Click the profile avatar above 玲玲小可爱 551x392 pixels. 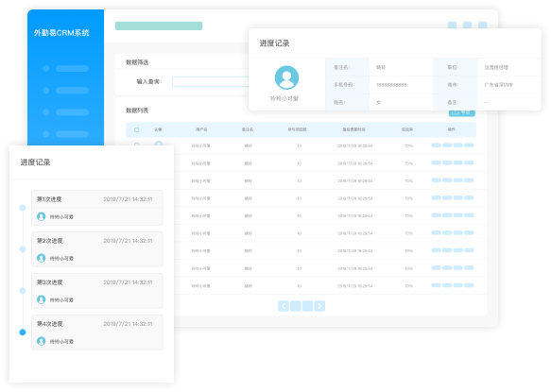click(286, 77)
